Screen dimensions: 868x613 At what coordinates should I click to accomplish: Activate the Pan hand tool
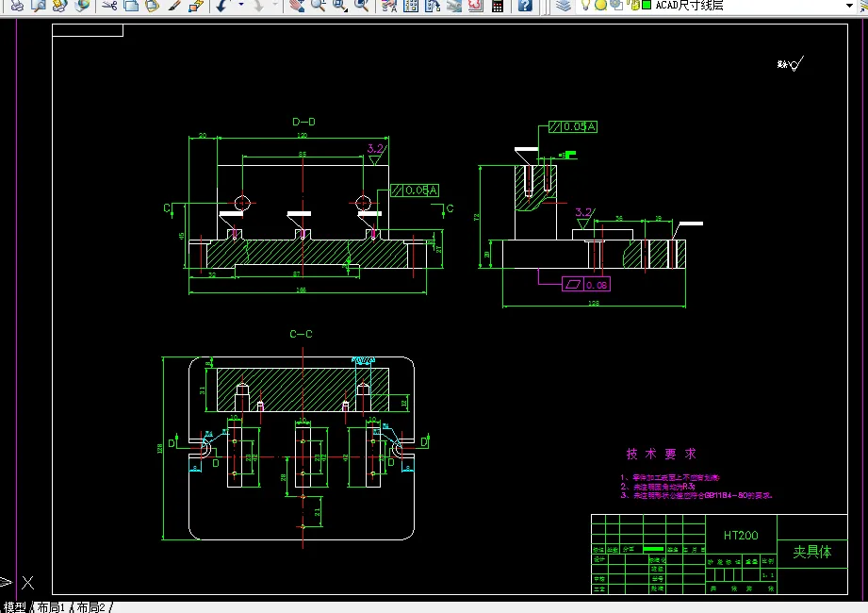point(297,6)
